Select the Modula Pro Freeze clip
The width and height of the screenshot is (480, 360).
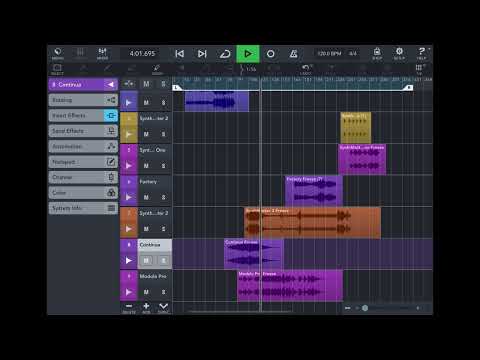point(290,286)
